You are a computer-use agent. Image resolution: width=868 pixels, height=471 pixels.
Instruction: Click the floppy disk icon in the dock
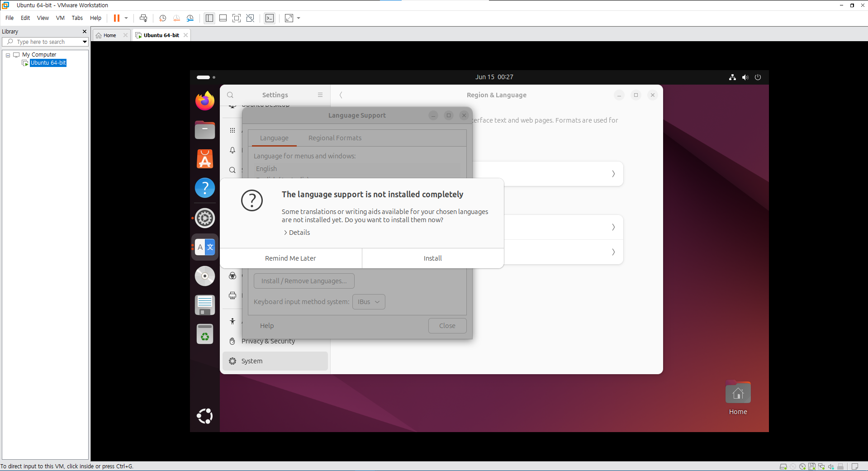pyautogui.click(x=205, y=305)
